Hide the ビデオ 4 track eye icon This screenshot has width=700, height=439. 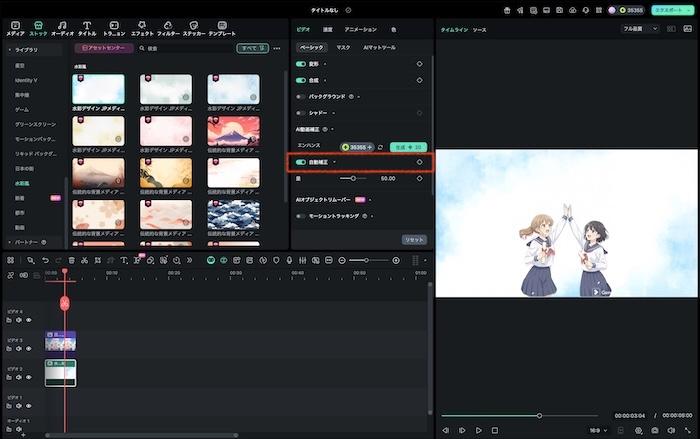29,320
